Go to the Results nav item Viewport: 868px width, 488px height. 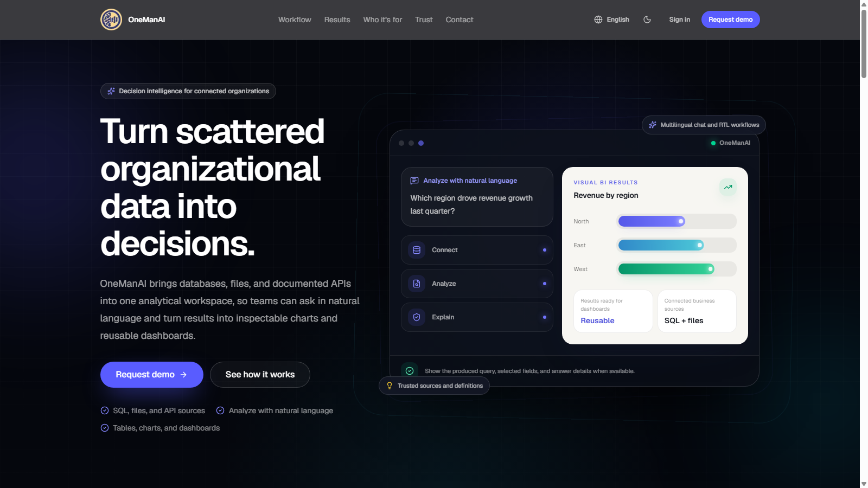coord(337,20)
